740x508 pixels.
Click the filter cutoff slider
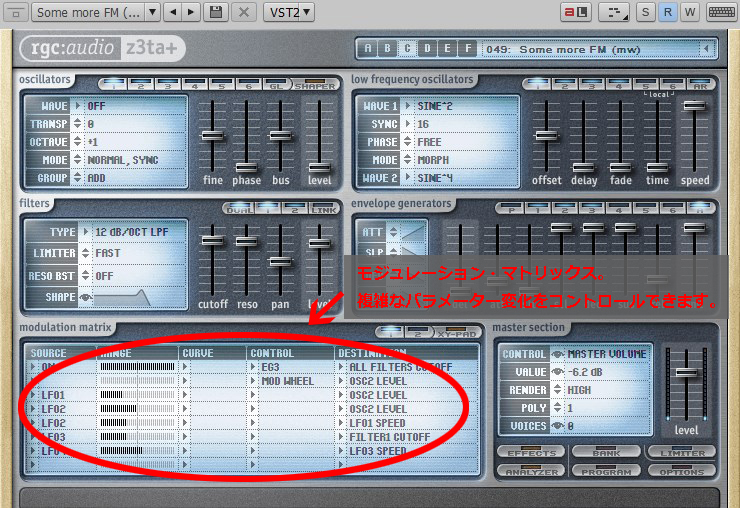click(212, 240)
